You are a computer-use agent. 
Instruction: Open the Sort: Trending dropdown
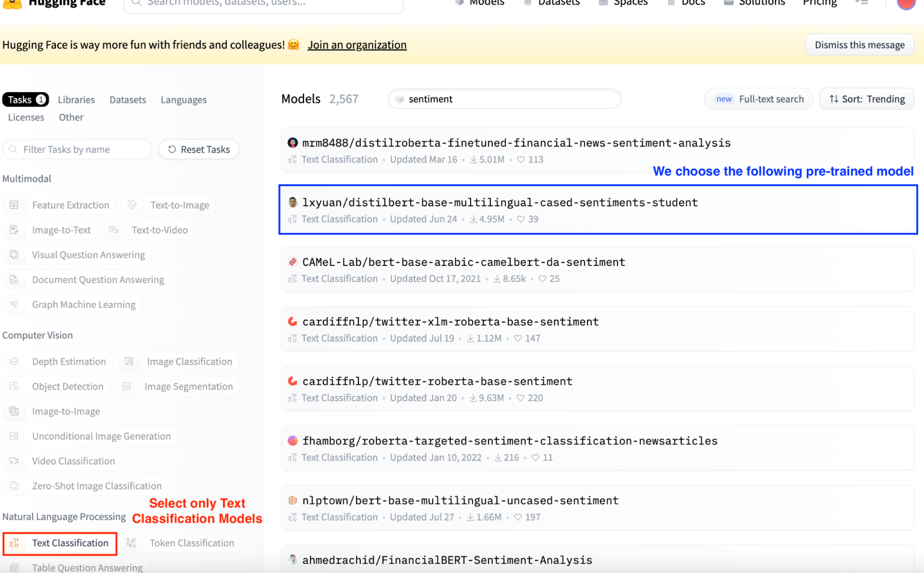pos(867,99)
